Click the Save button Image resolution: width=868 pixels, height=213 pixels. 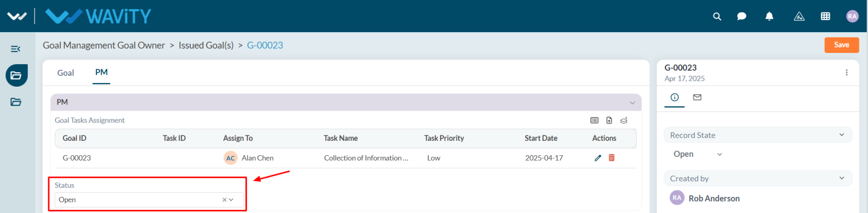tap(841, 45)
